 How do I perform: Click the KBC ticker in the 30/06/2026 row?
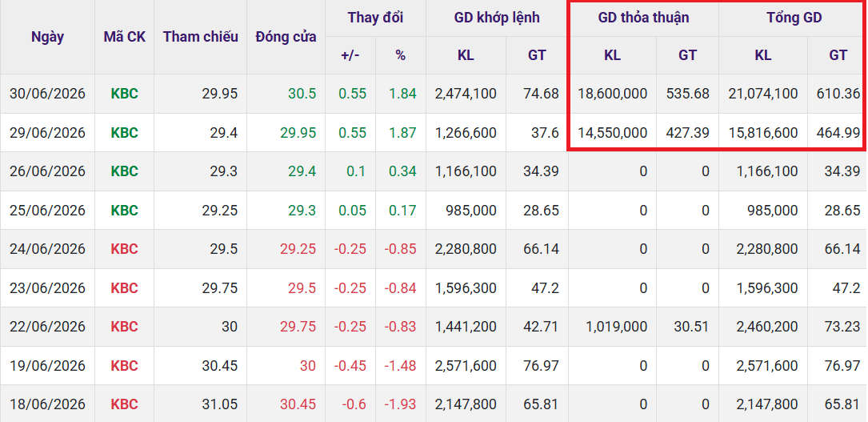point(125,94)
